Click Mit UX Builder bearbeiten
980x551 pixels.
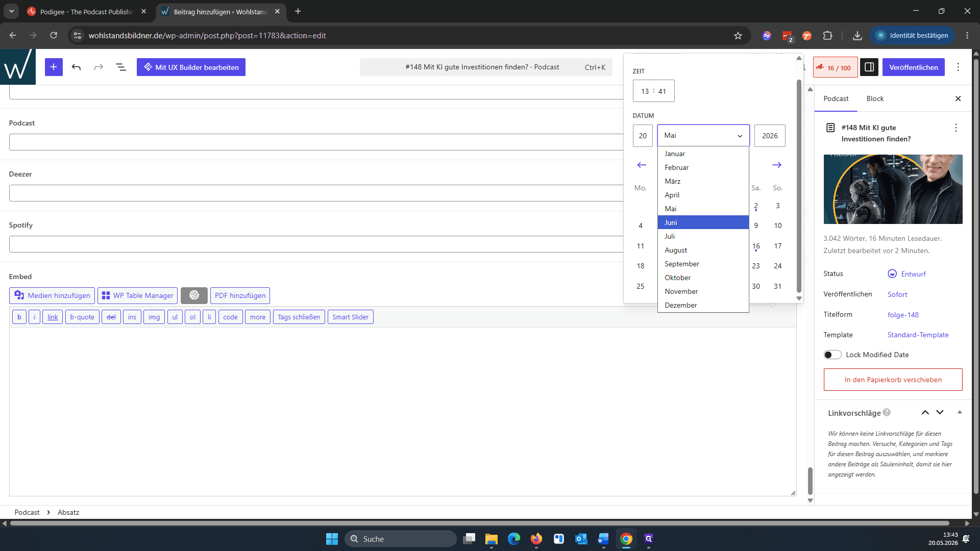[191, 67]
